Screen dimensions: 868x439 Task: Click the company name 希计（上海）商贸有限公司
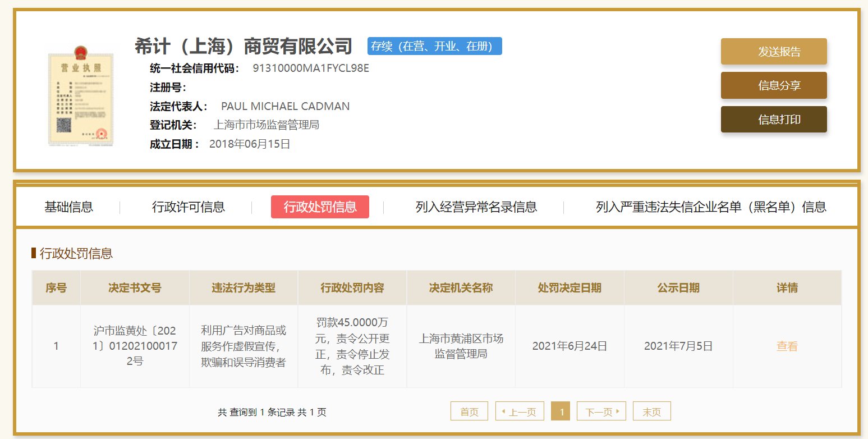click(244, 46)
